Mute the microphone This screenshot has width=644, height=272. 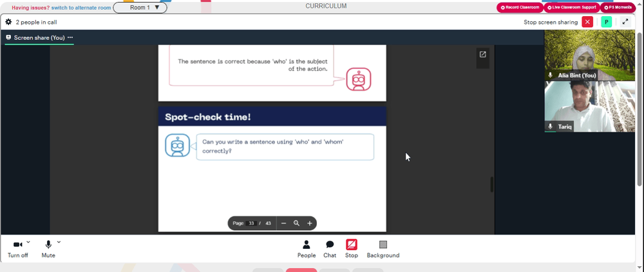pyautogui.click(x=48, y=249)
